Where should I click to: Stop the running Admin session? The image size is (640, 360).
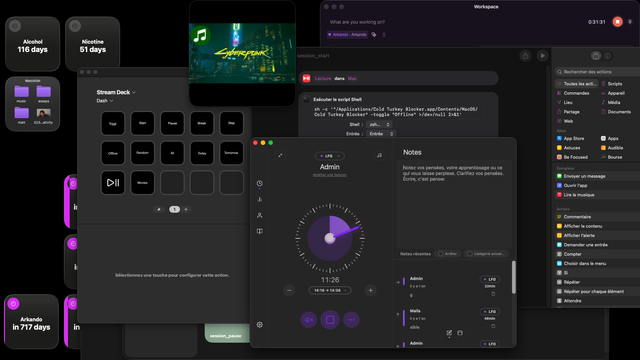click(x=330, y=320)
